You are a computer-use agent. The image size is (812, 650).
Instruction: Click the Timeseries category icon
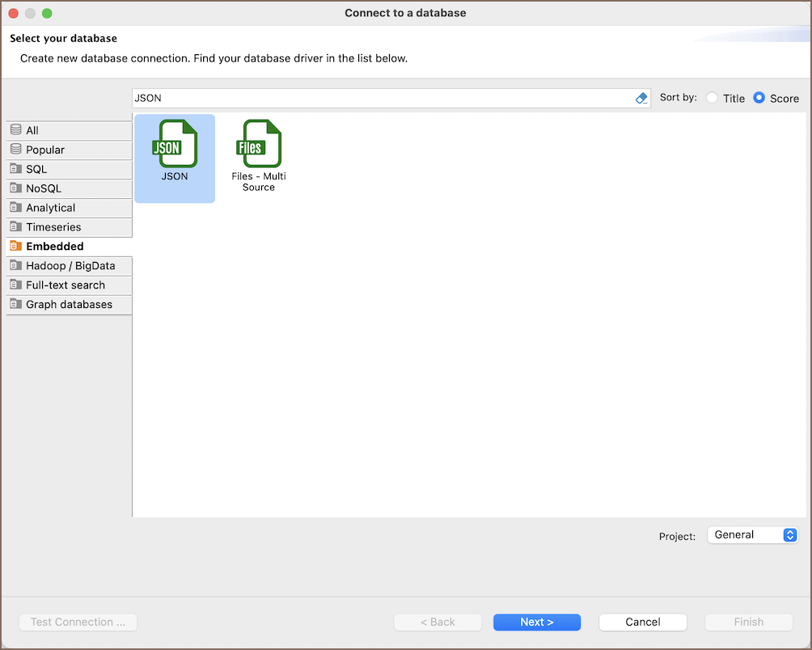coord(16,227)
